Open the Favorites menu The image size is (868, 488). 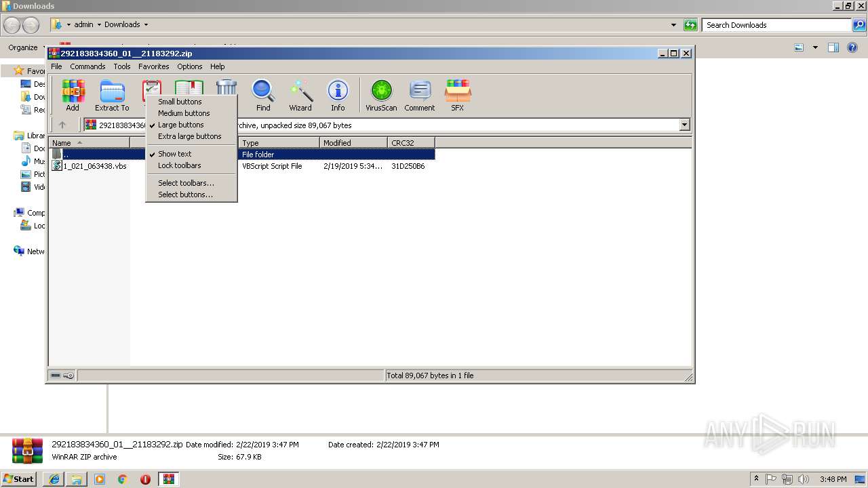pos(154,66)
